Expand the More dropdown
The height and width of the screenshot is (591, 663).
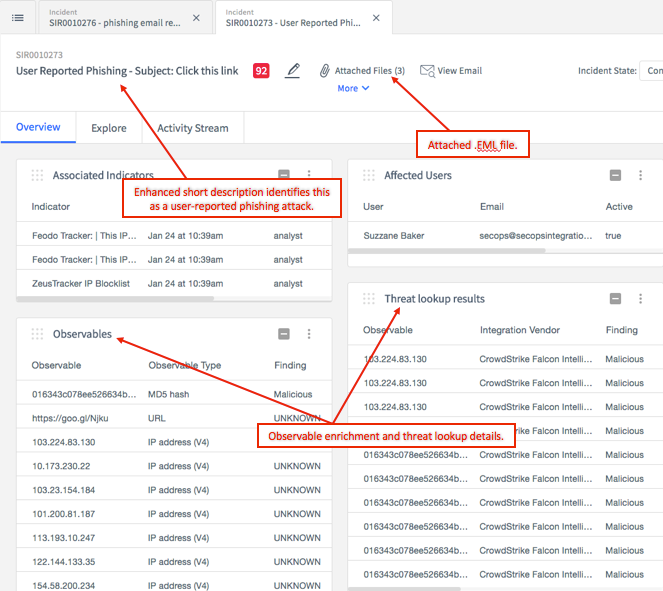[353, 88]
